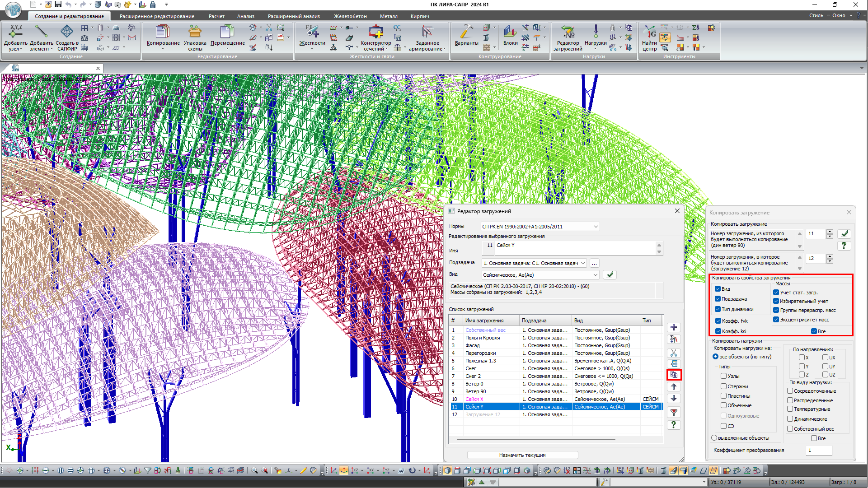Switch to the Железобетон ribbon tab
Screen dimensions: 868x488
click(350, 16)
